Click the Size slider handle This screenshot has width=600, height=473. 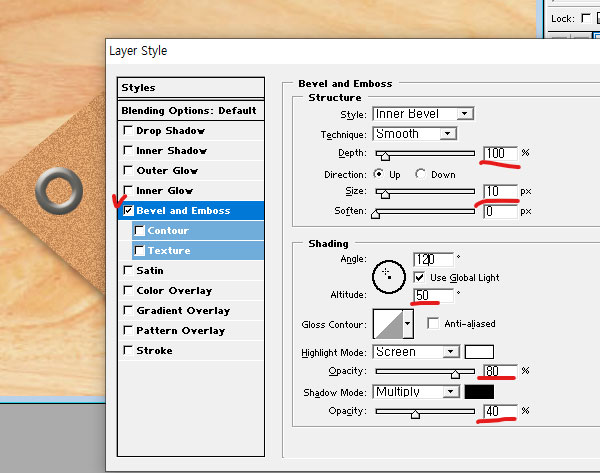click(x=385, y=194)
